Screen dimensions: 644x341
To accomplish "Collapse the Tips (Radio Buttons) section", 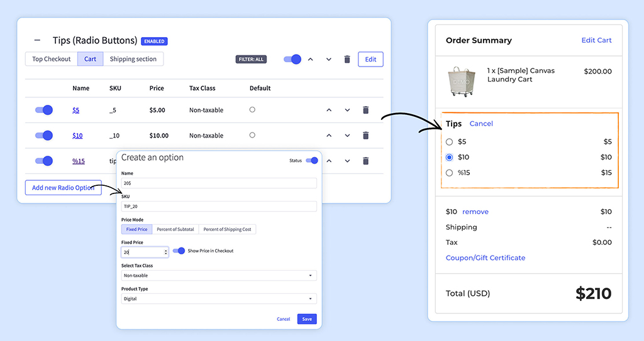I will coord(37,40).
